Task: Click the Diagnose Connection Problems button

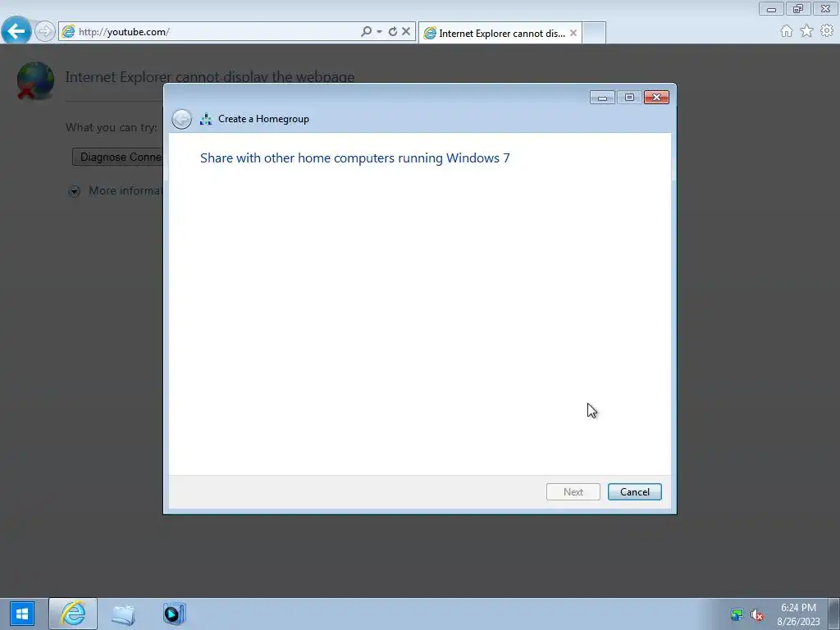Action: click(x=118, y=157)
